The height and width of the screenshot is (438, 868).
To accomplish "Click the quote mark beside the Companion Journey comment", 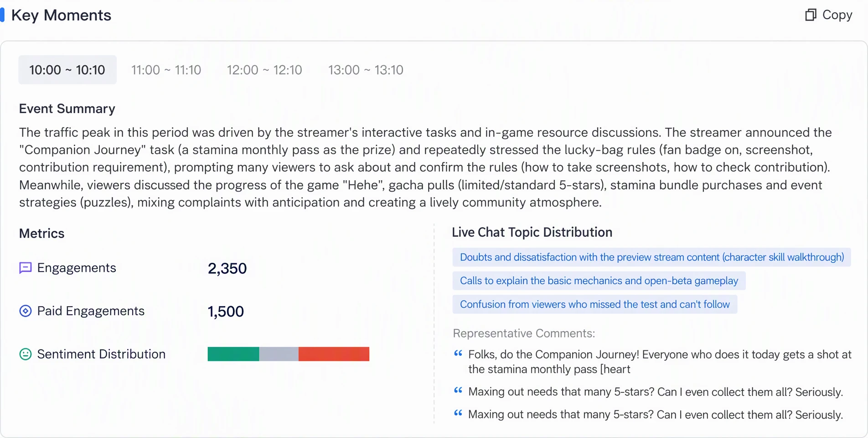I will (458, 353).
